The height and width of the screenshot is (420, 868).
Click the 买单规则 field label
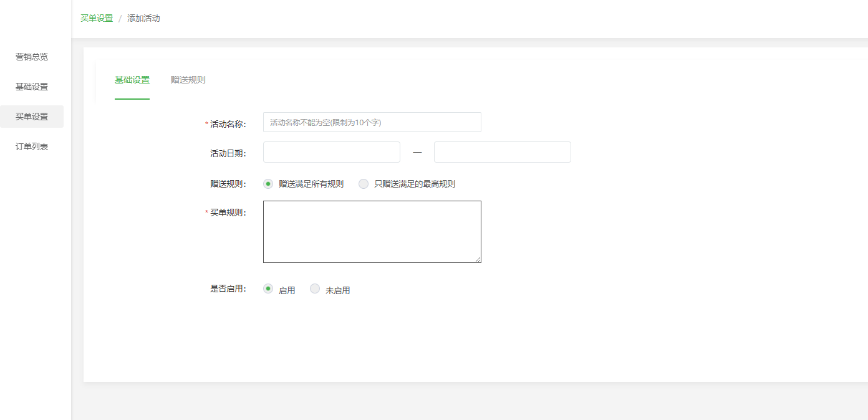point(228,212)
